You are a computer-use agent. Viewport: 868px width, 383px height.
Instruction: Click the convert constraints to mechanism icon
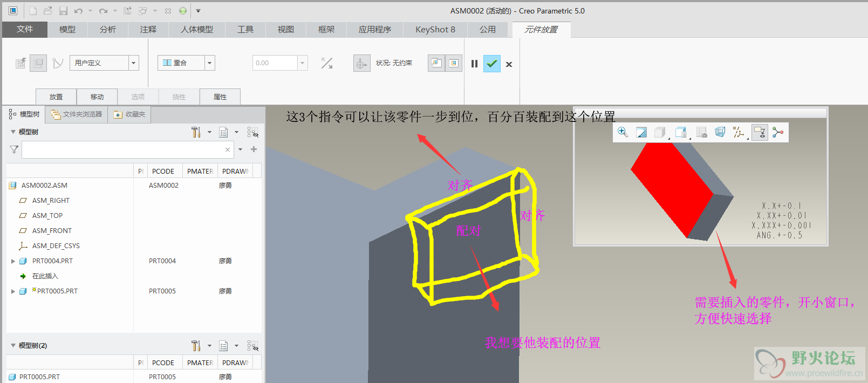58,63
